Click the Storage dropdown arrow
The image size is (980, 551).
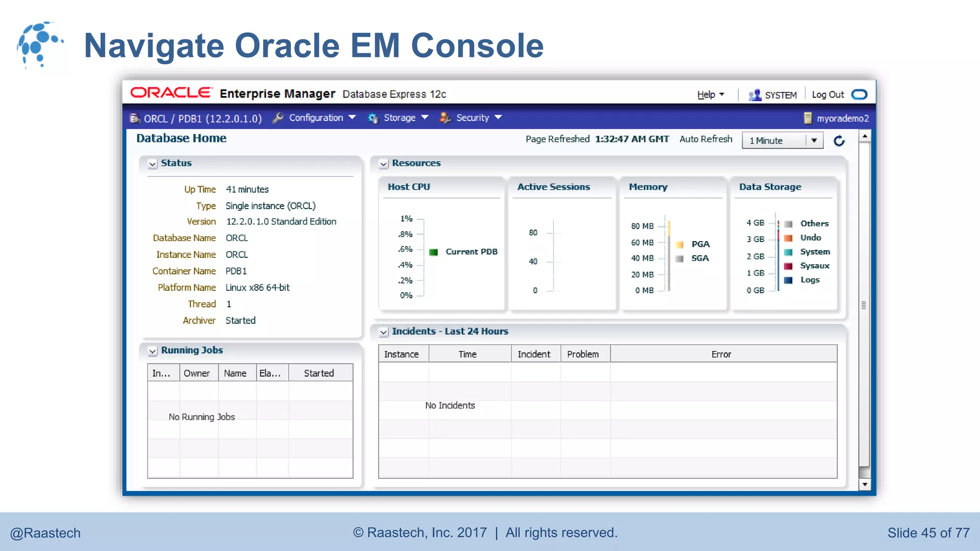click(x=424, y=117)
